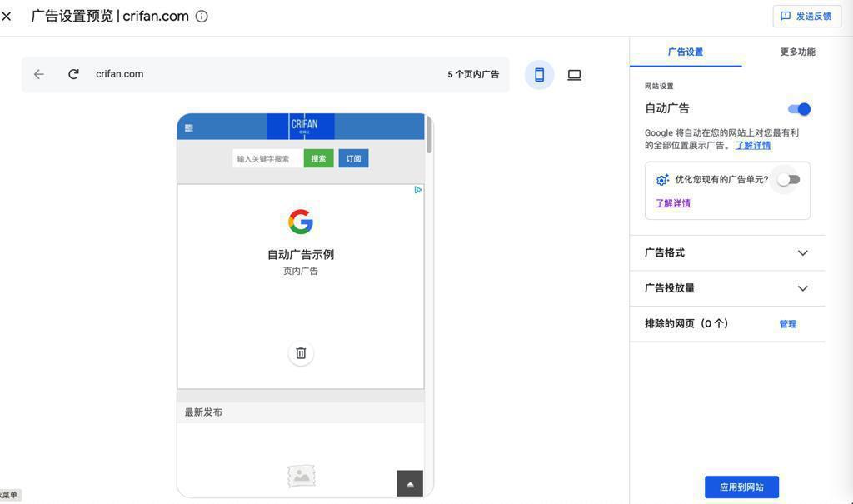
Task: Switch to mobile phone preview
Action: [x=539, y=75]
